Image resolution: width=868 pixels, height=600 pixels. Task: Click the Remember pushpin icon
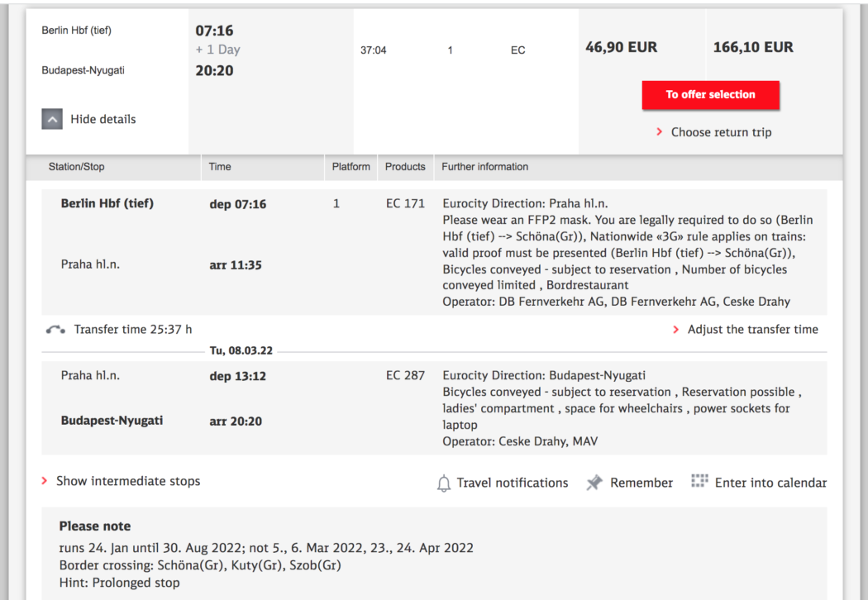coord(593,482)
